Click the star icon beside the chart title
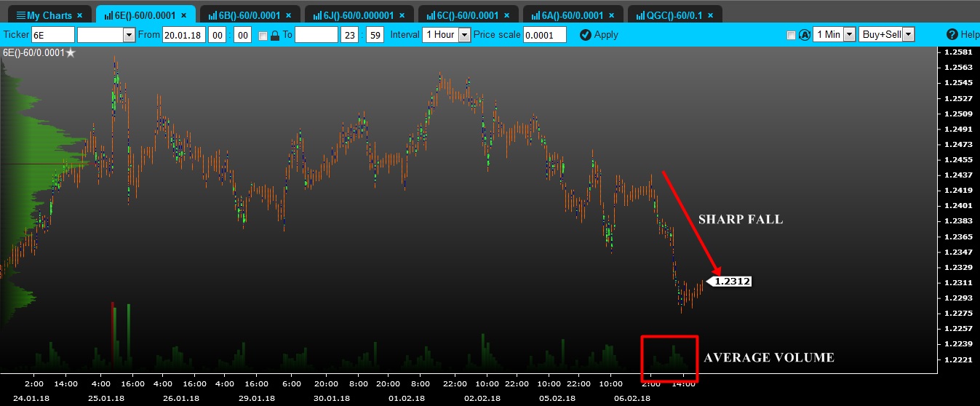980x406 pixels. [x=71, y=53]
